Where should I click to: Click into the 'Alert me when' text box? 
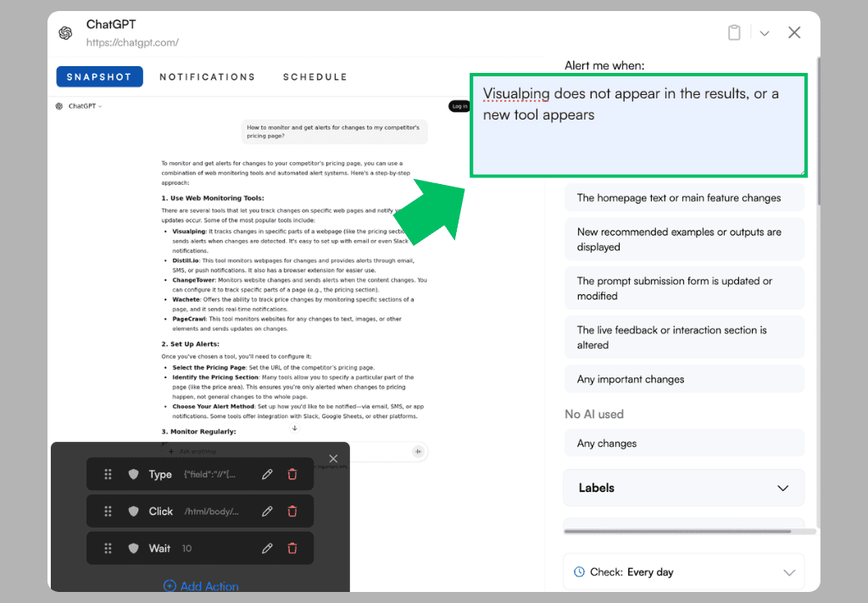(x=638, y=126)
